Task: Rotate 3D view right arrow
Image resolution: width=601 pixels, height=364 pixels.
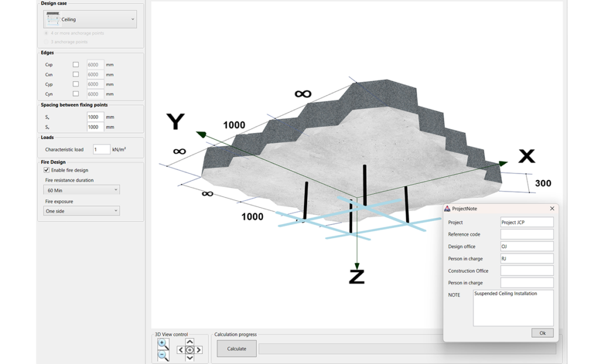Action: click(x=198, y=350)
